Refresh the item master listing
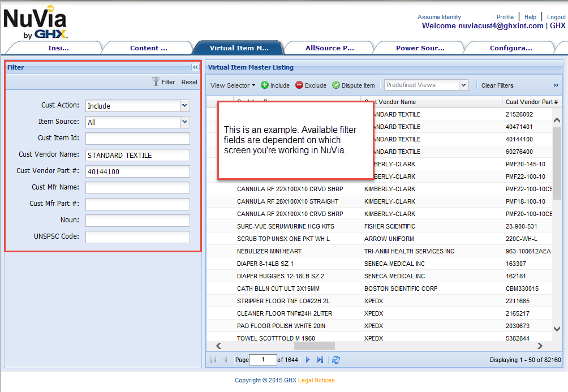 pos(336,360)
